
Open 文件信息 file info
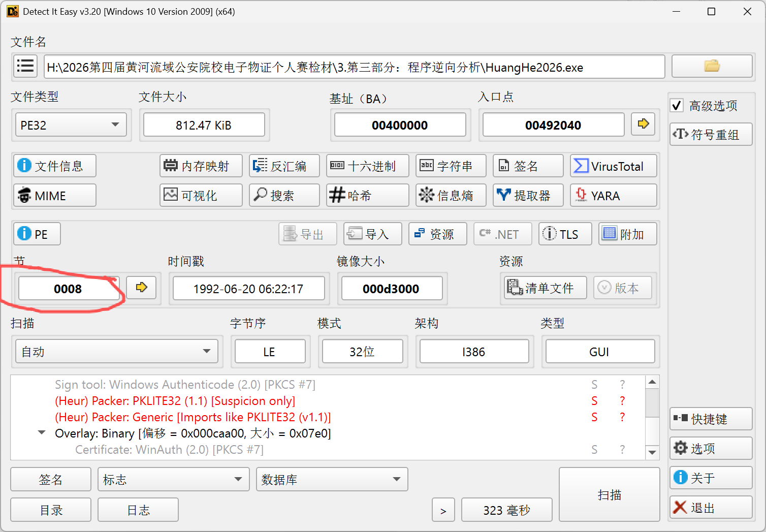pyautogui.click(x=55, y=166)
